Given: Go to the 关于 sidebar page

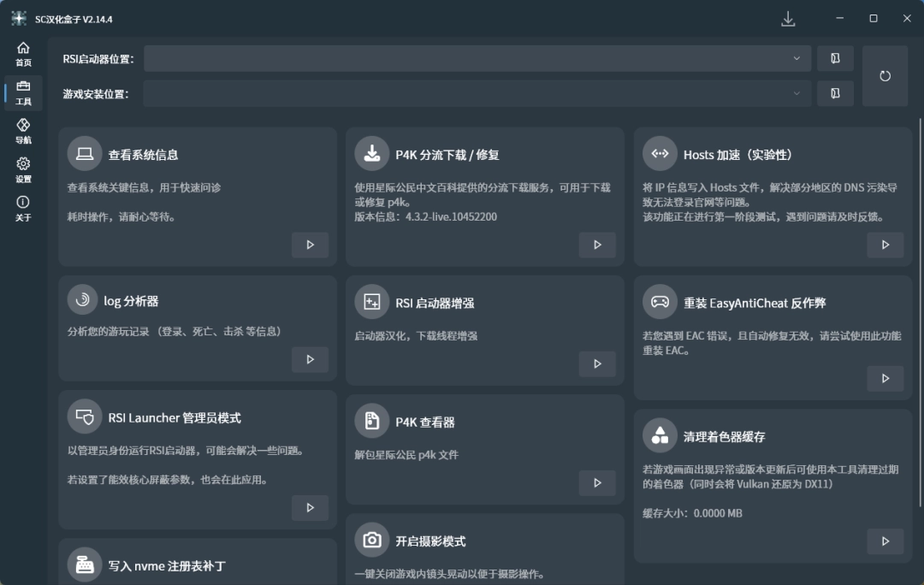Looking at the screenshot, I should pyautogui.click(x=23, y=208).
